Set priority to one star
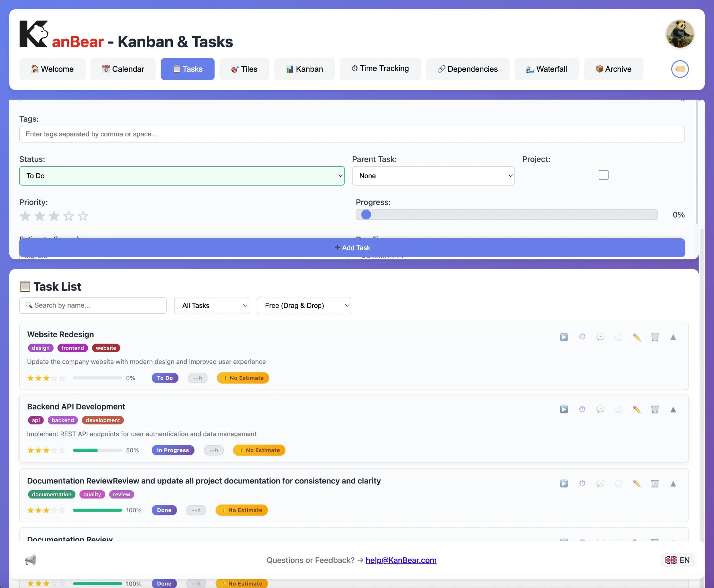 tap(25, 216)
